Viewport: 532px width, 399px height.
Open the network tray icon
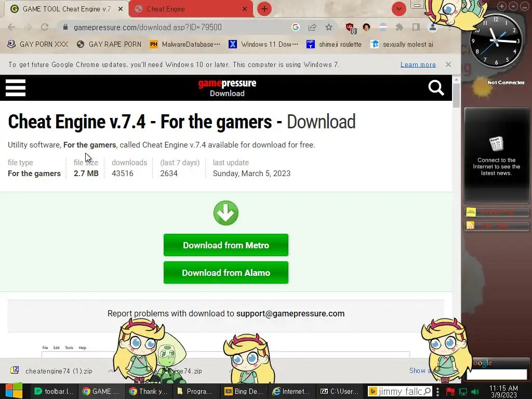463,392
